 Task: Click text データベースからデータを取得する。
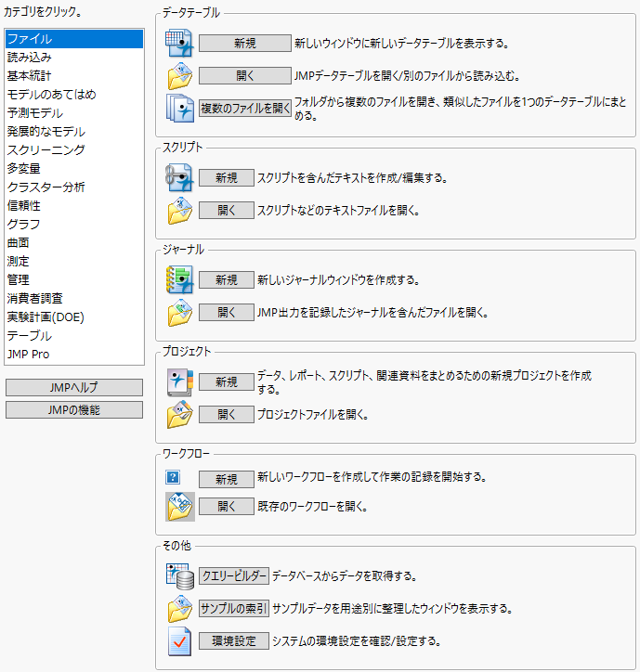pos(345,576)
